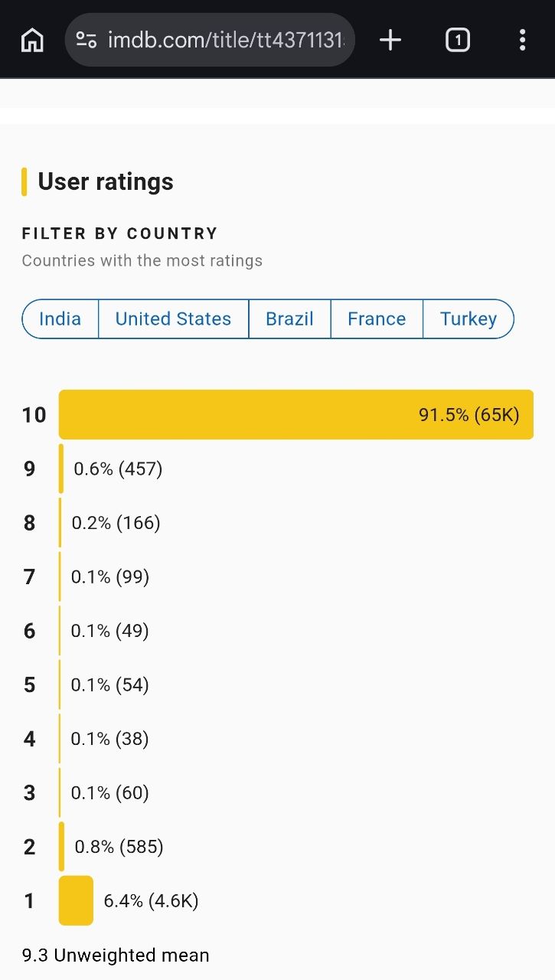Open the three-dot browser menu

522,40
